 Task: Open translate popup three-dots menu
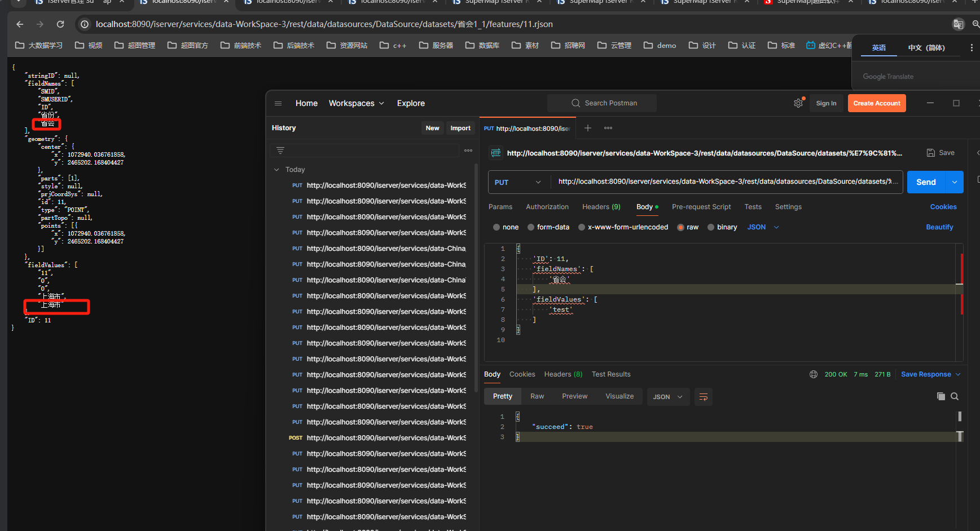pyautogui.click(x=972, y=48)
